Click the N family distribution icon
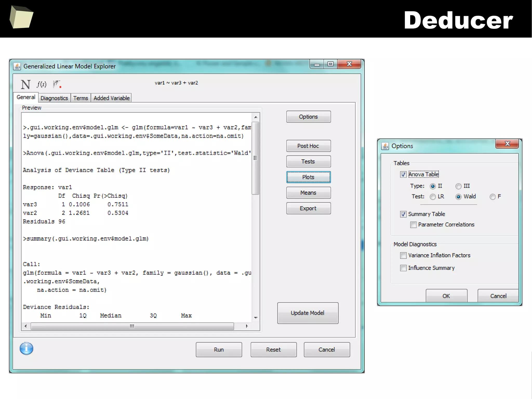Image resolution: width=532 pixels, height=399 pixels. coord(25,84)
